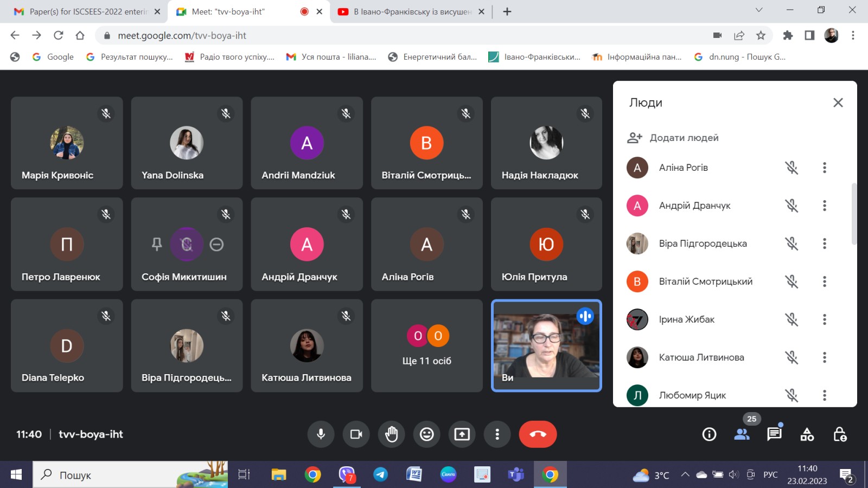Turn off your camera
The height and width of the screenshot is (488, 868).
point(356,434)
